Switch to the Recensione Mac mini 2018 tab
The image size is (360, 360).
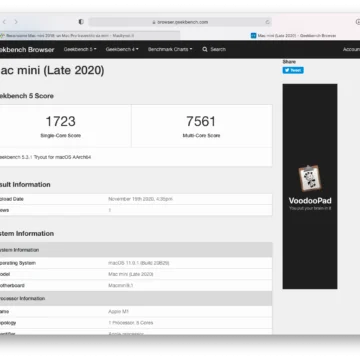[90, 35]
